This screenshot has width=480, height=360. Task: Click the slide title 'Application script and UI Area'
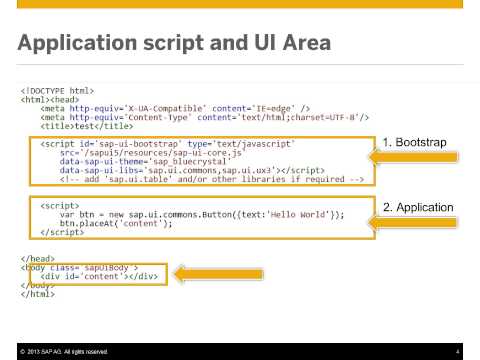[174, 43]
